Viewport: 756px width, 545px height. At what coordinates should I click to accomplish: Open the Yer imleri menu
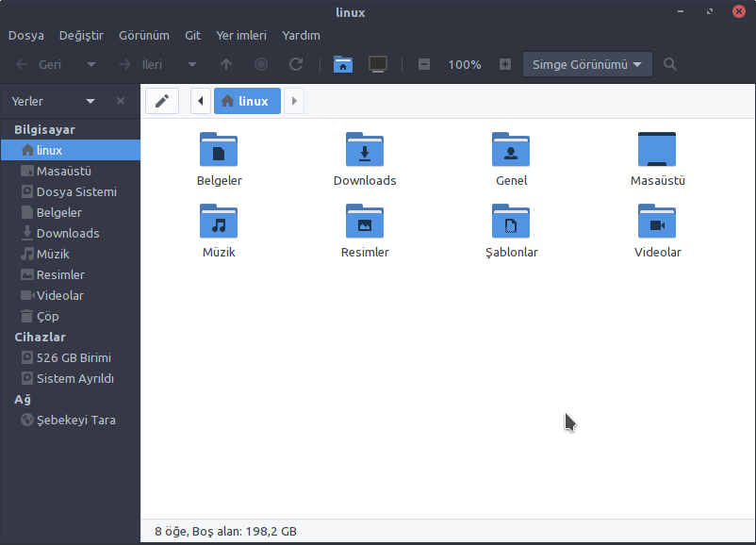pyautogui.click(x=241, y=35)
